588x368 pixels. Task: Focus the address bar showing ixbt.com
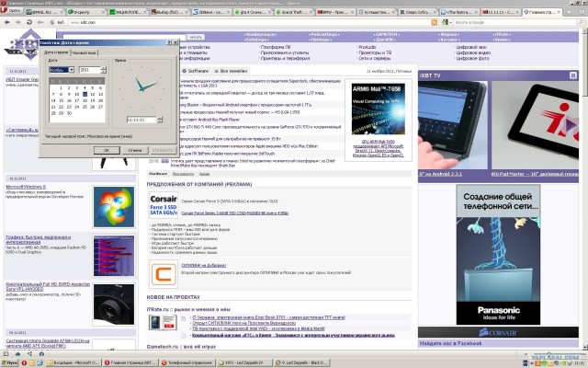(249, 22)
